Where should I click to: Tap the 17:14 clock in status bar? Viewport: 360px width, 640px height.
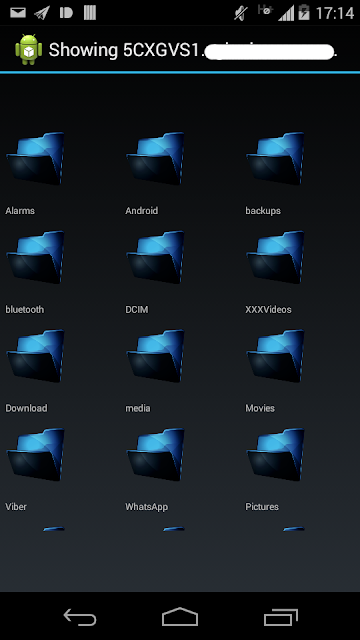click(x=335, y=13)
